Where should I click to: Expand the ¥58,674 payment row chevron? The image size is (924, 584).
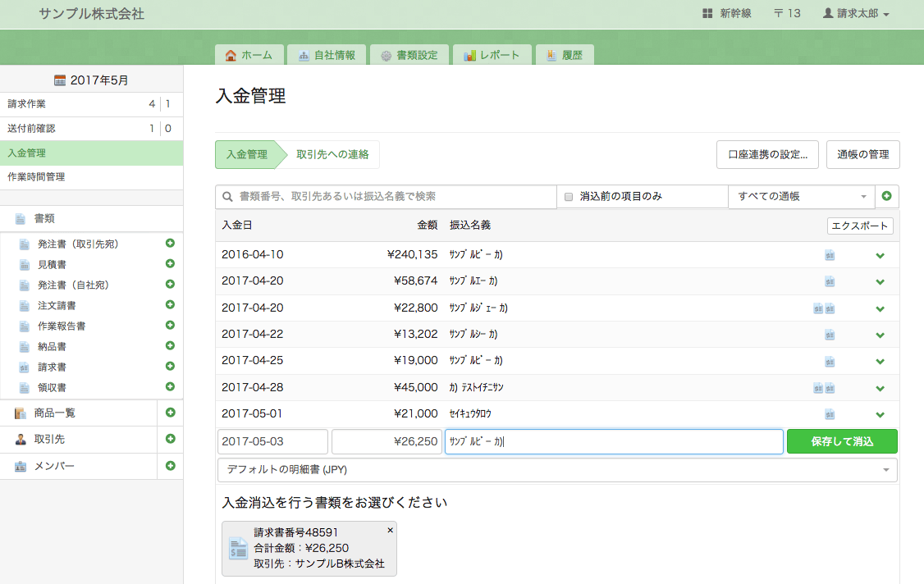tap(880, 282)
